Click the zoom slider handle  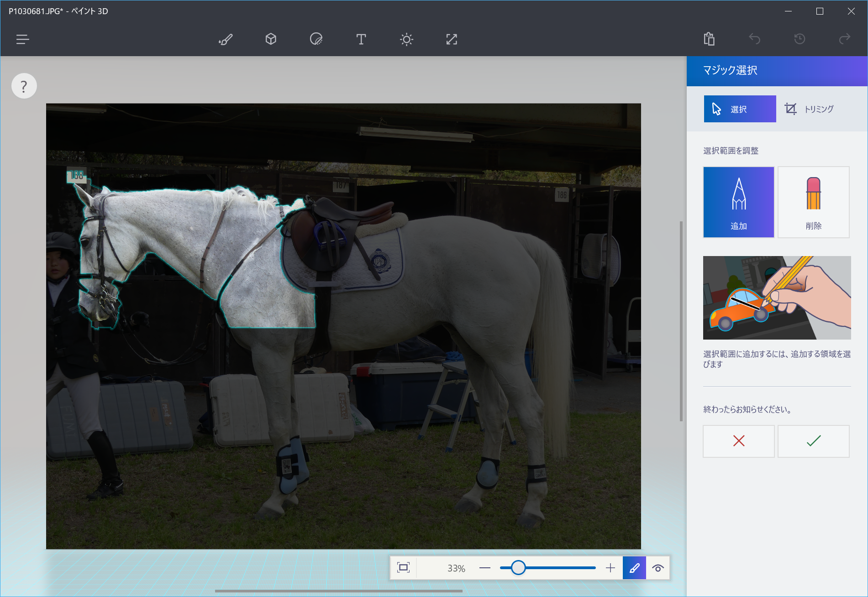[x=518, y=568]
